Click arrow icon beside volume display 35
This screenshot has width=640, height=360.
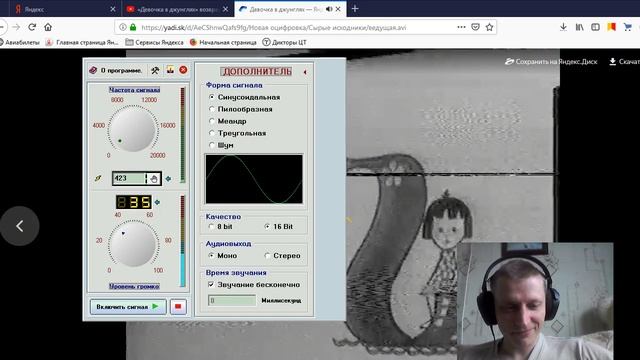(157, 202)
